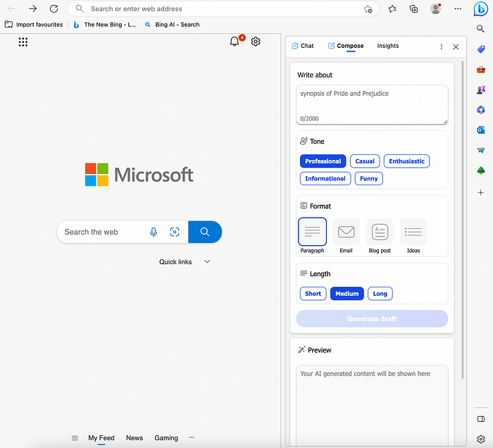
Task: Open the My Feed tab
Action: 101,438
